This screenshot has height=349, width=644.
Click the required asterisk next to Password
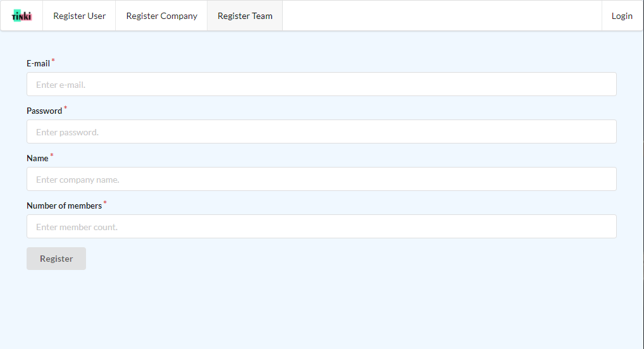click(65, 108)
